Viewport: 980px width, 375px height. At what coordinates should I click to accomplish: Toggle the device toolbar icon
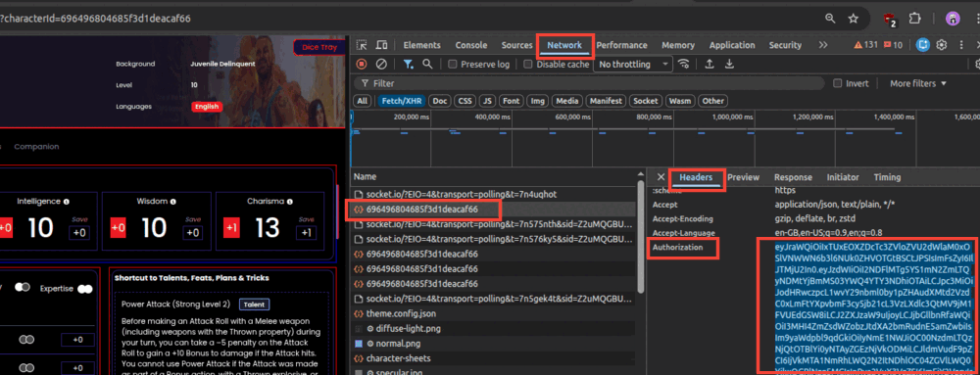(381, 45)
